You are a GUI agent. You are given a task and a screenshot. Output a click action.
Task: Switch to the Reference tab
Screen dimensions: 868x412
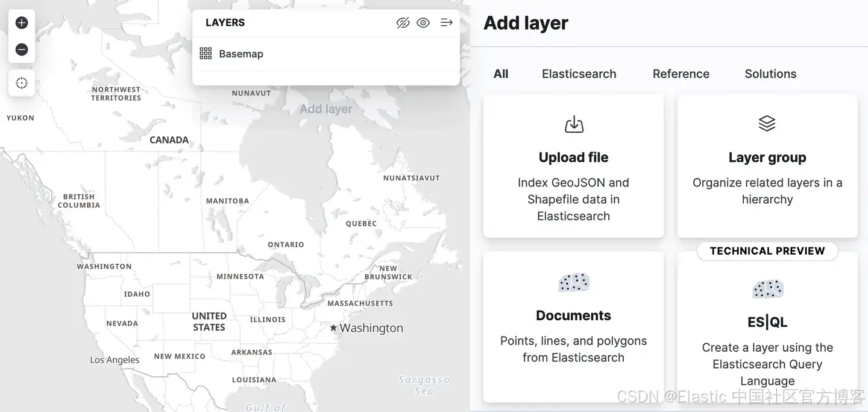click(x=681, y=74)
